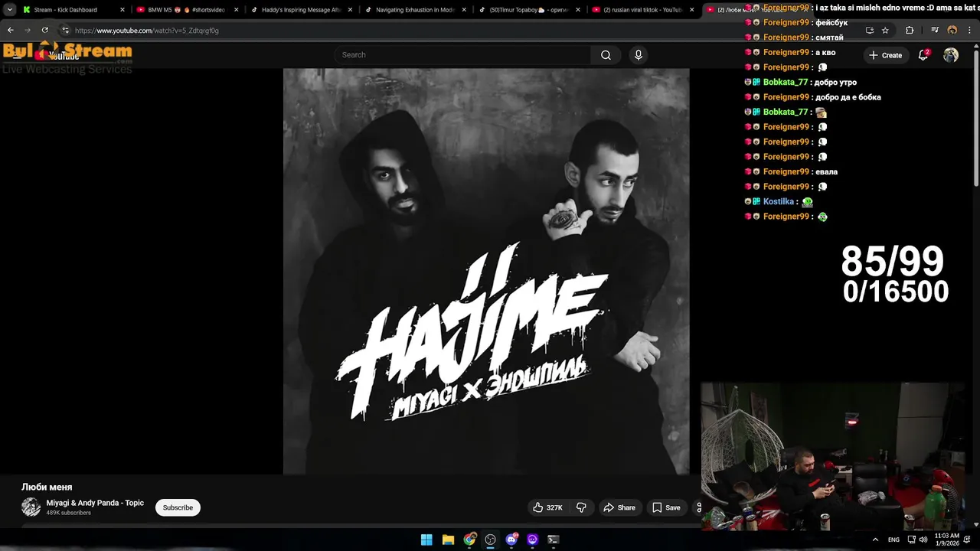
Task: Open the tab search dropdown arrow
Action: coord(9,10)
